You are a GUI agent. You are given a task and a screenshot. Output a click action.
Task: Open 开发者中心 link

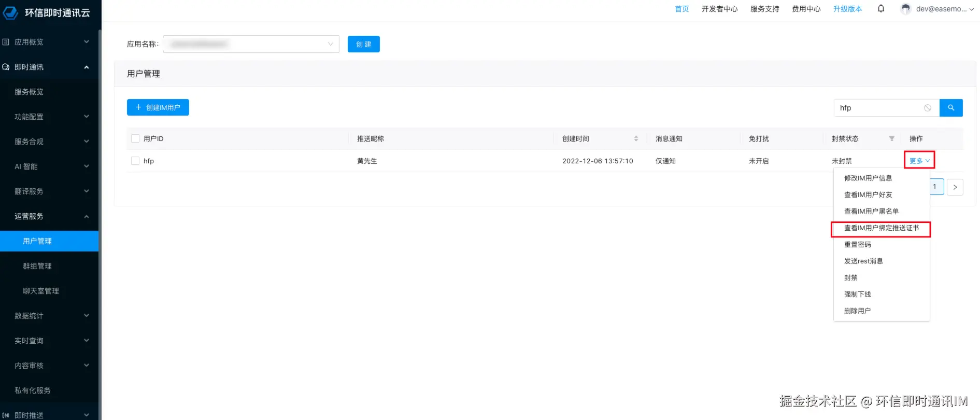click(x=720, y=9)
